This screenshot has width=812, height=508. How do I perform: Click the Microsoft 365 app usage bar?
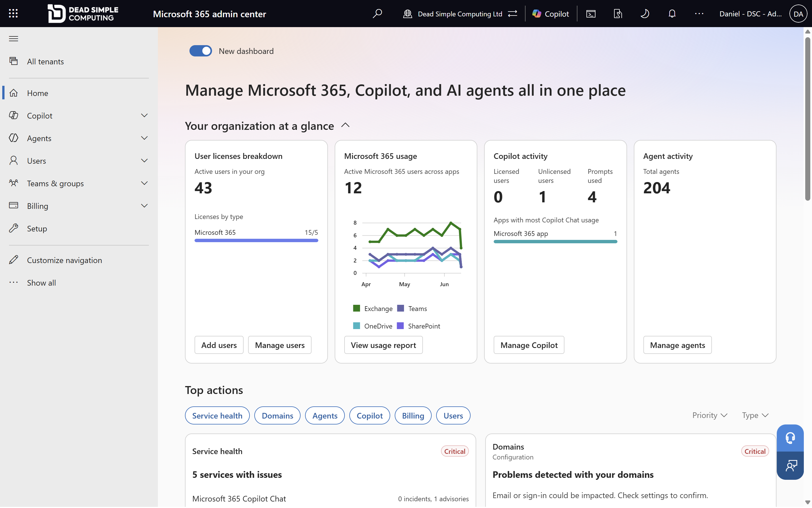[x=555, y=242]
